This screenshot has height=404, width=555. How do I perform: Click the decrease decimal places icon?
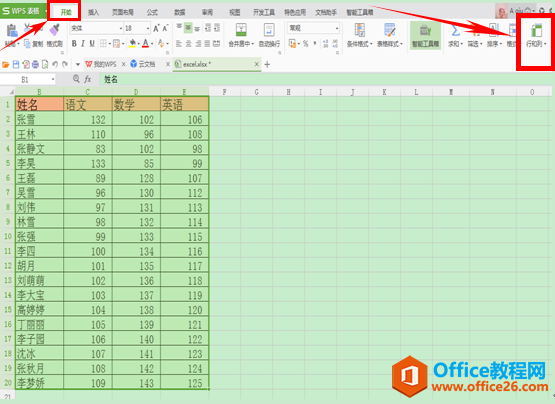(x=335, y=44)
